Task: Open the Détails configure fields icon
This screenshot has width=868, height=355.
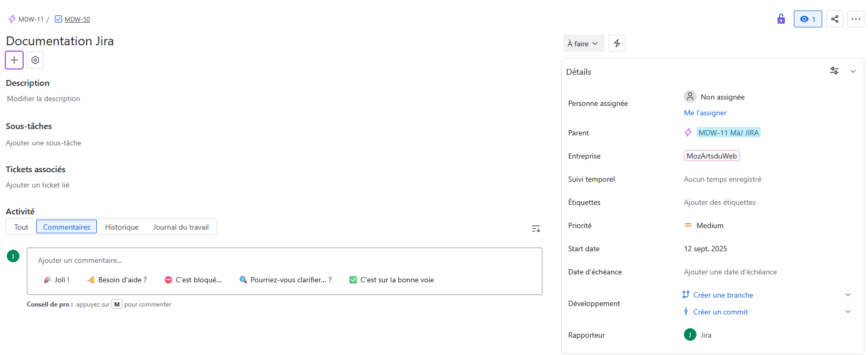Action: pyautogui.click(x=834, y=71)
